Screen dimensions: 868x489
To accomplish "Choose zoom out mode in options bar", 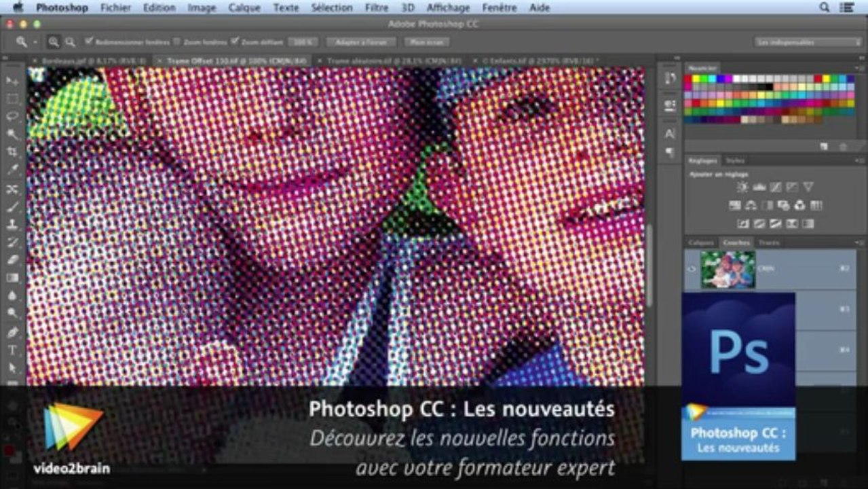I will coord(70,42).
